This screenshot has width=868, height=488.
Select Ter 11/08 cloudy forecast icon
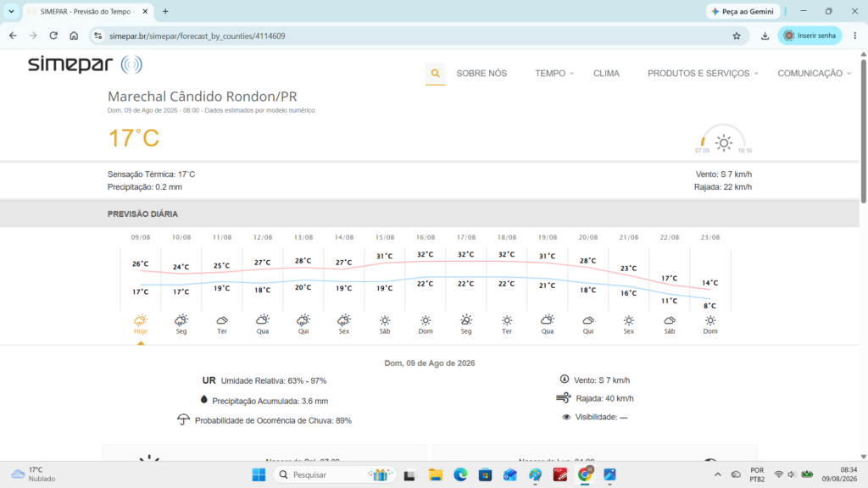tap(222, 319)
